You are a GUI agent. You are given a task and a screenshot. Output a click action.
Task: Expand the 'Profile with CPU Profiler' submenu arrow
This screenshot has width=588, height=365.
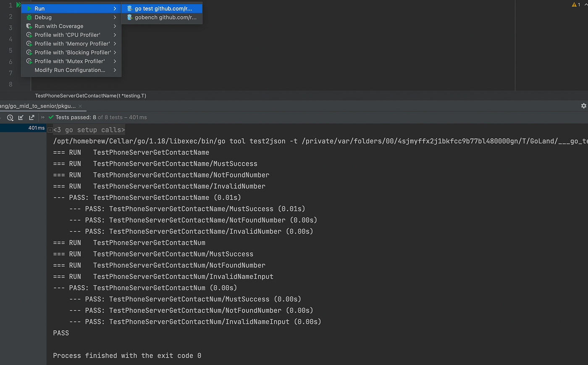115,35
